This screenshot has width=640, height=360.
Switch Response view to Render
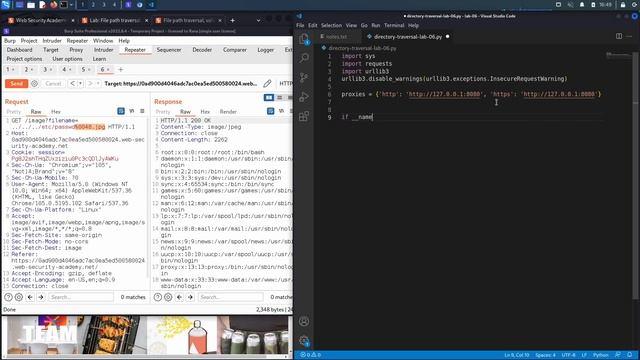228,111
